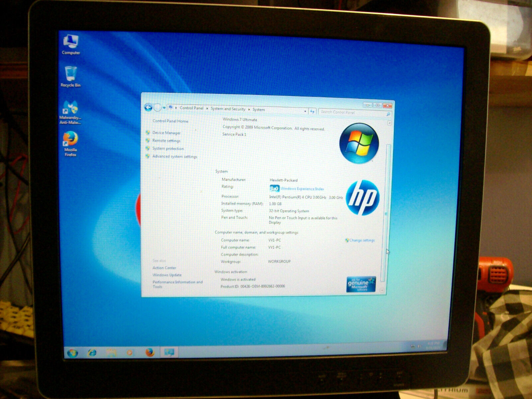The image size is (532, 399).
Task: Open the Windows Start menu orb
Action: tap(72, 353)
